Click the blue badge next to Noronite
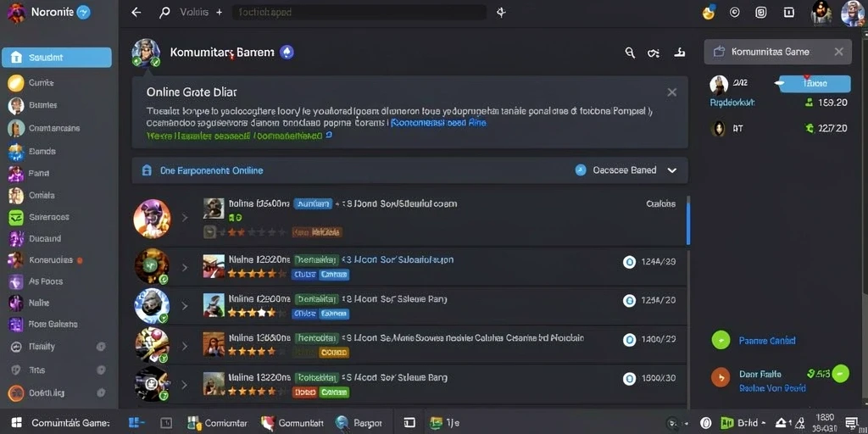868x434 pixels. point(83,12)
